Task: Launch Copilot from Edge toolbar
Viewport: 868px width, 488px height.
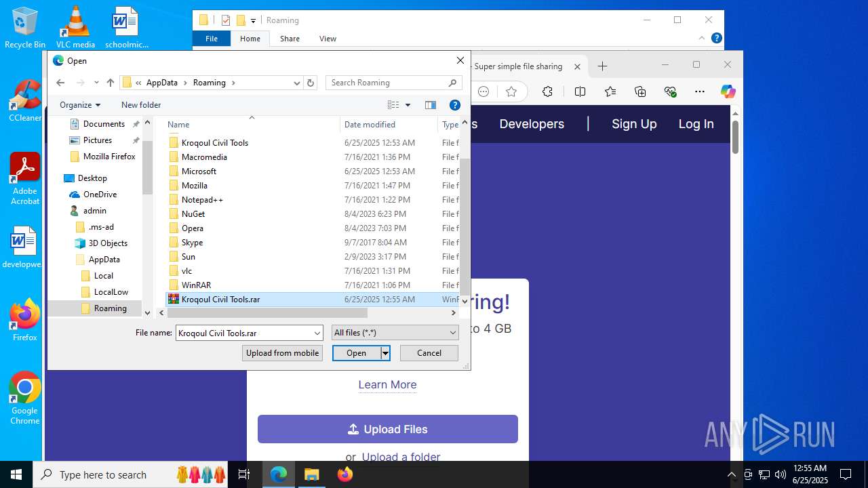Action: click(x=728, y=91)
